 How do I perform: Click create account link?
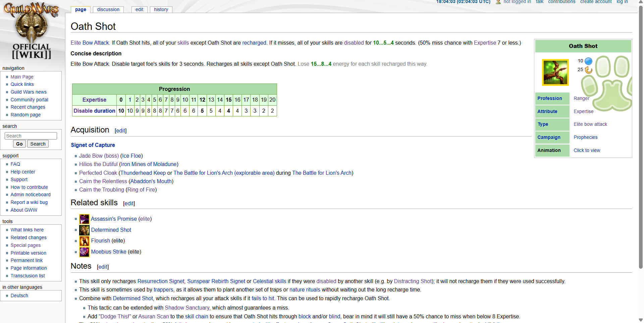(596, 2)
